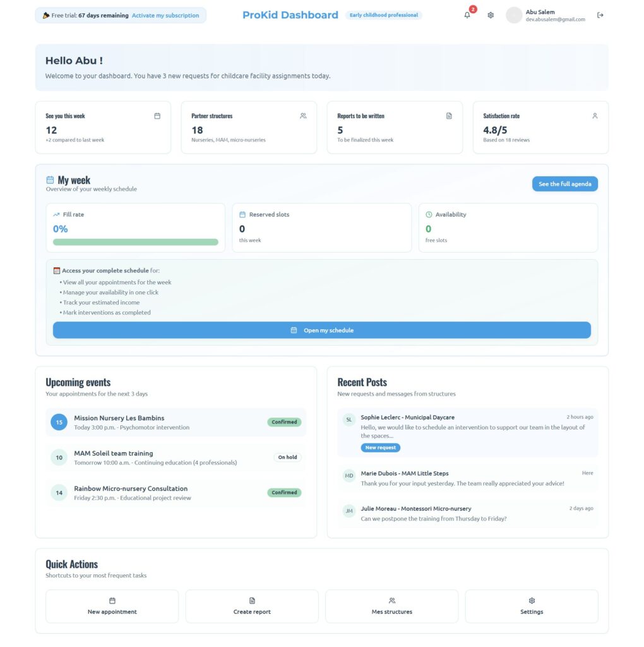This screenshot has width=644, height=647.
Task: Click document icon in Reports to be written card
Action: [x=449, y=116]
